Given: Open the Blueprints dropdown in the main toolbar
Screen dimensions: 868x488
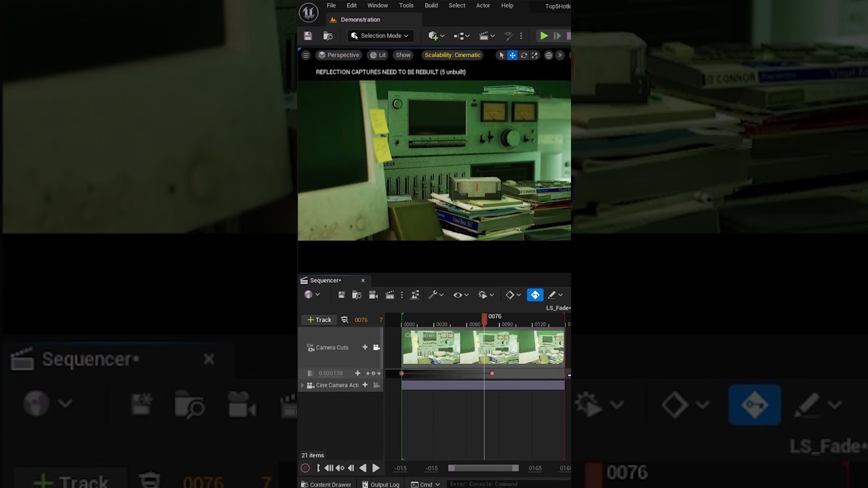Looking at the screenshot, I should (x=462, y=36).
